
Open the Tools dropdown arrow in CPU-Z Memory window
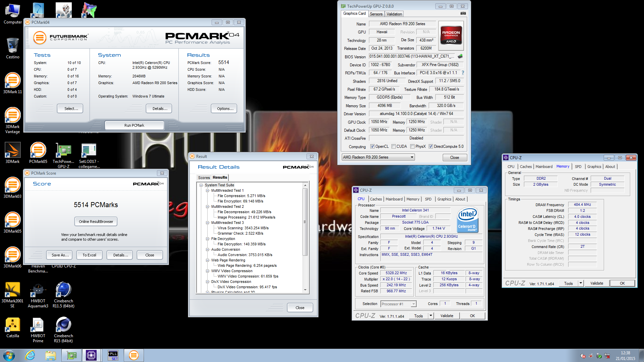tap(581, 283)
